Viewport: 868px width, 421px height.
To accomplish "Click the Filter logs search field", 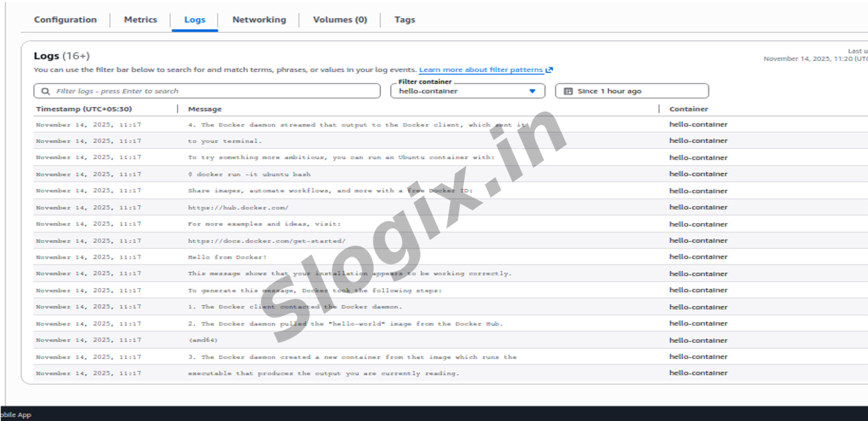I will (x=214, y=92).
